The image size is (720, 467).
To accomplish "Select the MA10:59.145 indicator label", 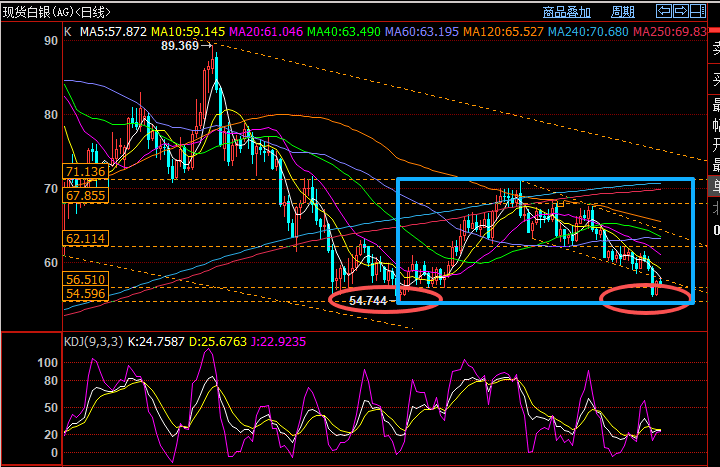I will tap(188, 32).
